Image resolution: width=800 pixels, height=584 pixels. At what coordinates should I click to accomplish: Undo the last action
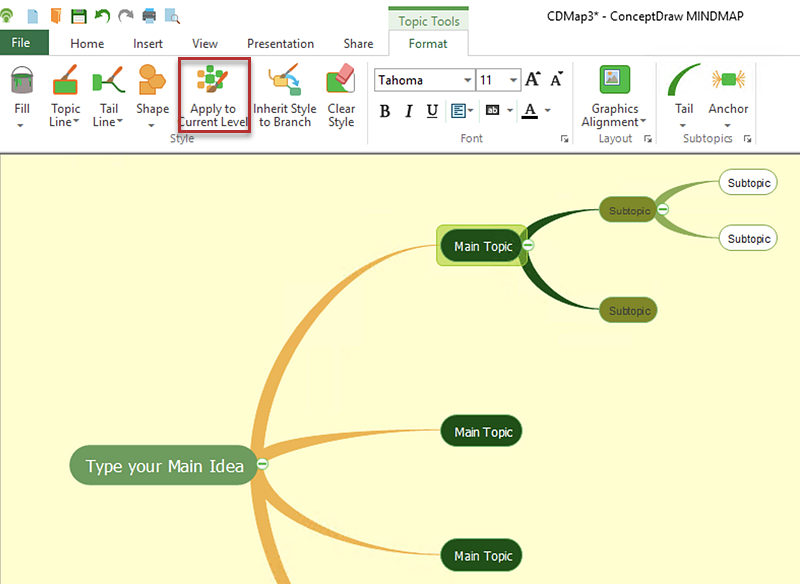pyautogui.click(x=103, y=16)
